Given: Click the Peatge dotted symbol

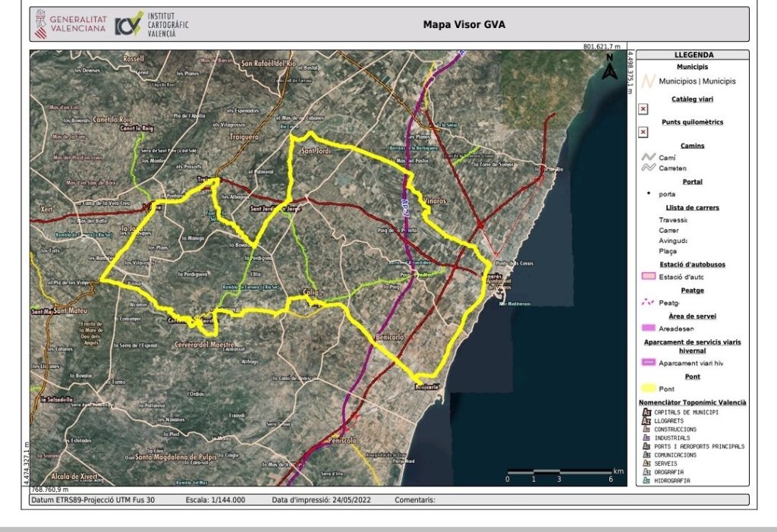Looking at the screenshot, I should (647, 302).
